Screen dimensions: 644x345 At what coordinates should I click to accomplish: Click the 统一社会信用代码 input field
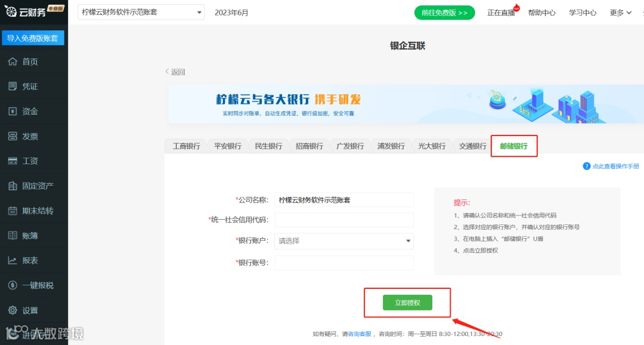pyautogui.click(x=344, y=220)
